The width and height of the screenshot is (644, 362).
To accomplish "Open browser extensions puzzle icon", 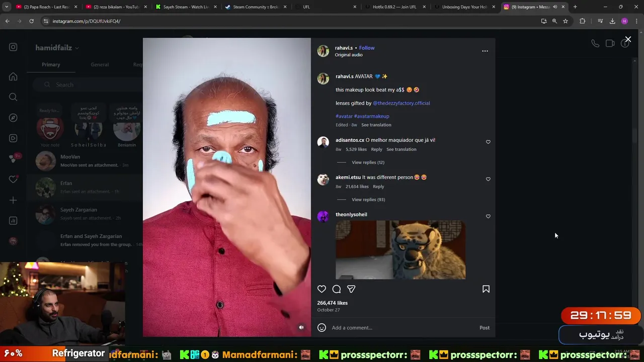I will pyautogui.click(x=583, y=21).
